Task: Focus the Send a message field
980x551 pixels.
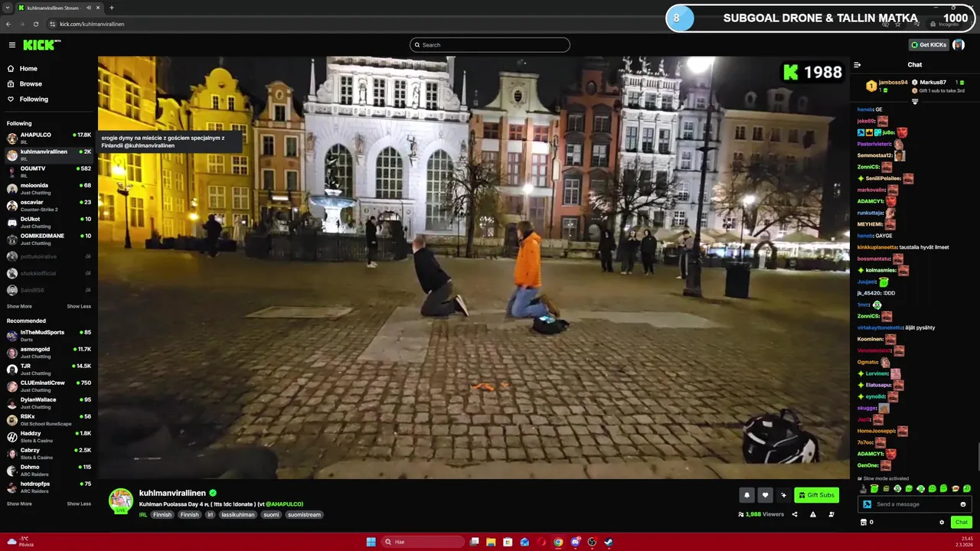Action: click(916, 504)
